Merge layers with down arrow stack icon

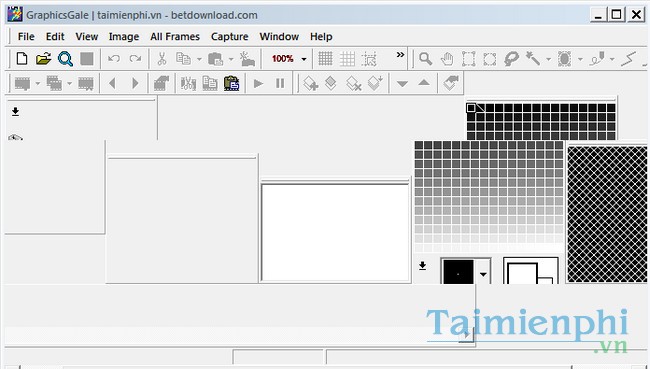coord(375,83)
